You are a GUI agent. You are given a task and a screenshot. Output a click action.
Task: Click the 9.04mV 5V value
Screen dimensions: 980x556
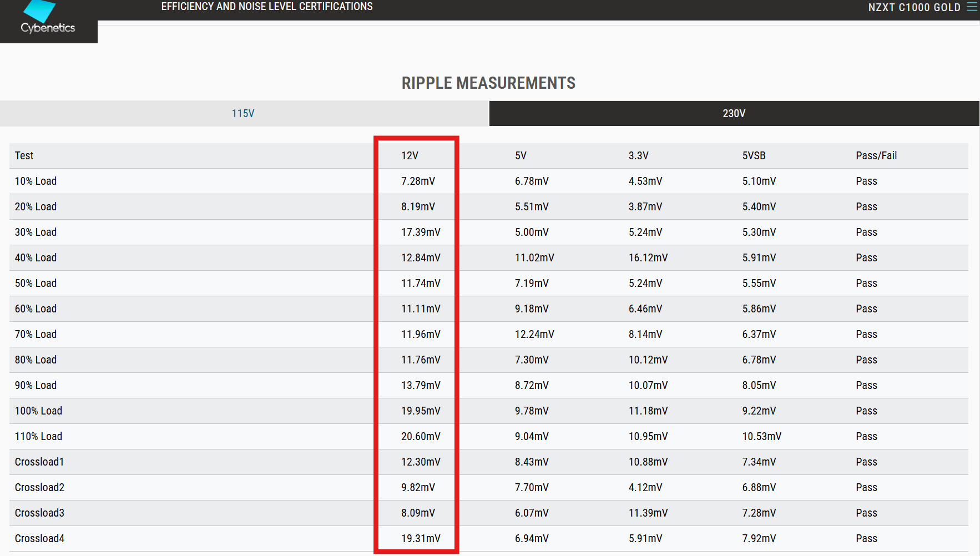(532, 437)
